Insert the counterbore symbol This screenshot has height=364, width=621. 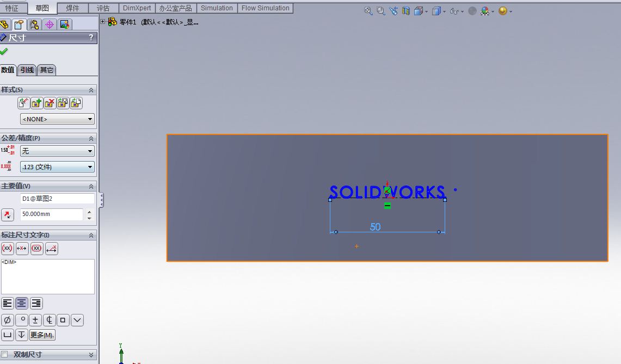coord(8,335)
